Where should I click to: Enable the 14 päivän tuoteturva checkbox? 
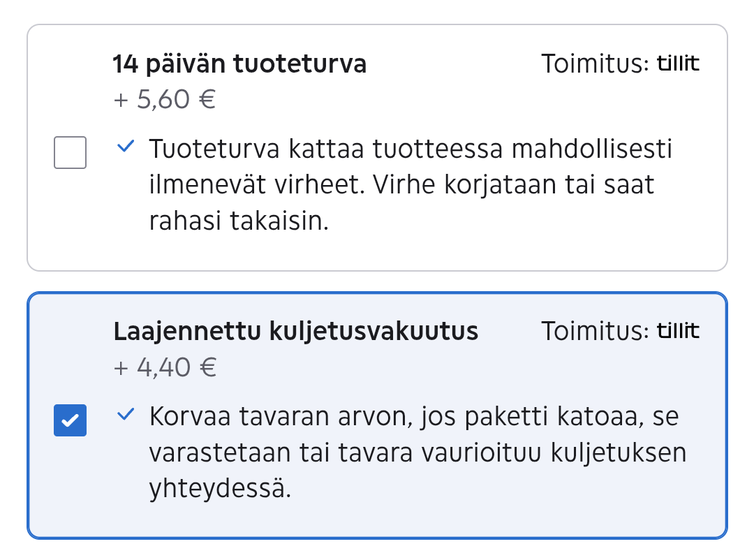70,153
